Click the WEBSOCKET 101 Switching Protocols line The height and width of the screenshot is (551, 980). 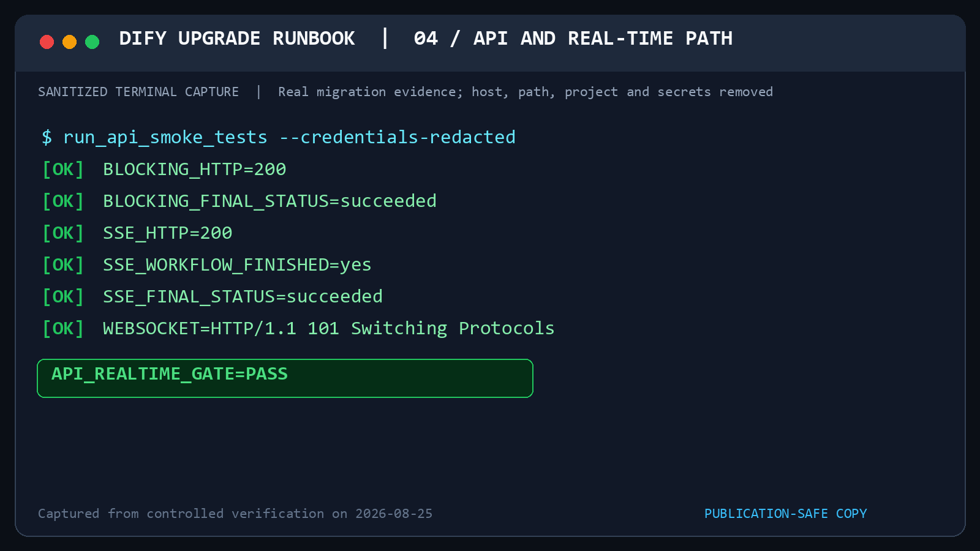[x=298, y=328]
